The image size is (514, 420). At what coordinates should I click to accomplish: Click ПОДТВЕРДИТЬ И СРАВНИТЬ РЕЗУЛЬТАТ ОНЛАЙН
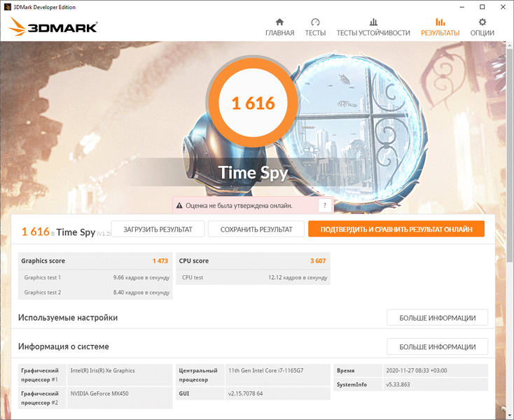point(396,229)
